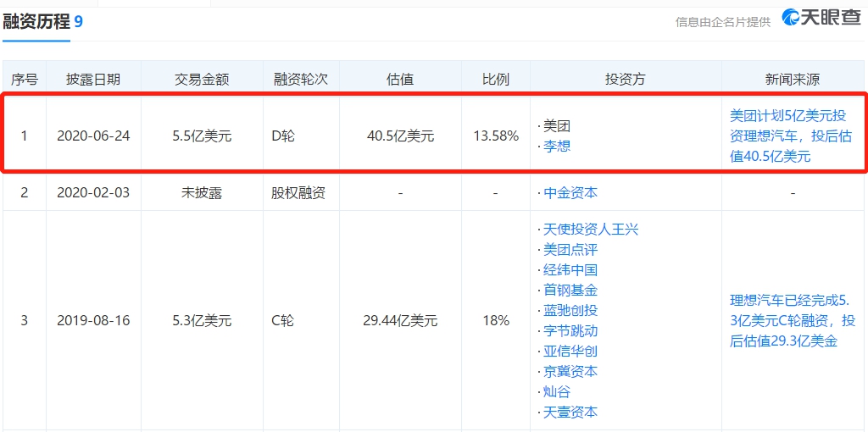The width and height of the screenshot is (868, 432).
Task: Open news link 理想汽车已经完成5.3亿美元C轮融资
Action: tap(793, 321)
